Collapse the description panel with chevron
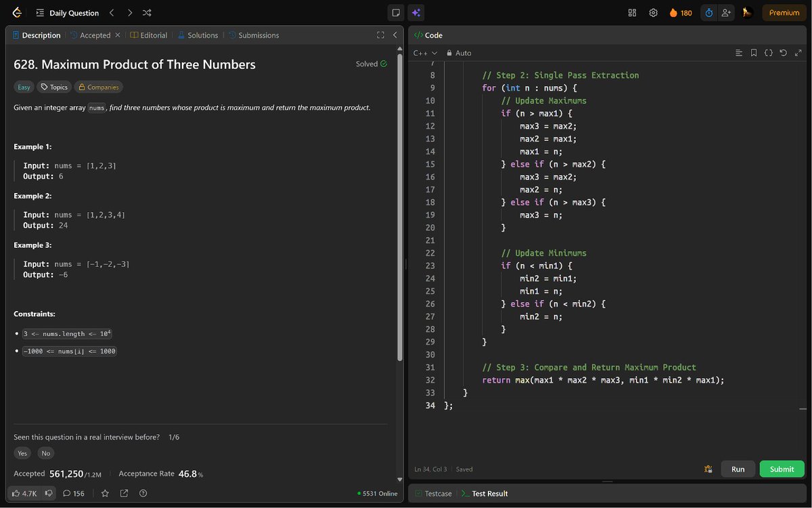Image resolution: width=812 pixels, height=508 pixels. (x=394, y=35)
